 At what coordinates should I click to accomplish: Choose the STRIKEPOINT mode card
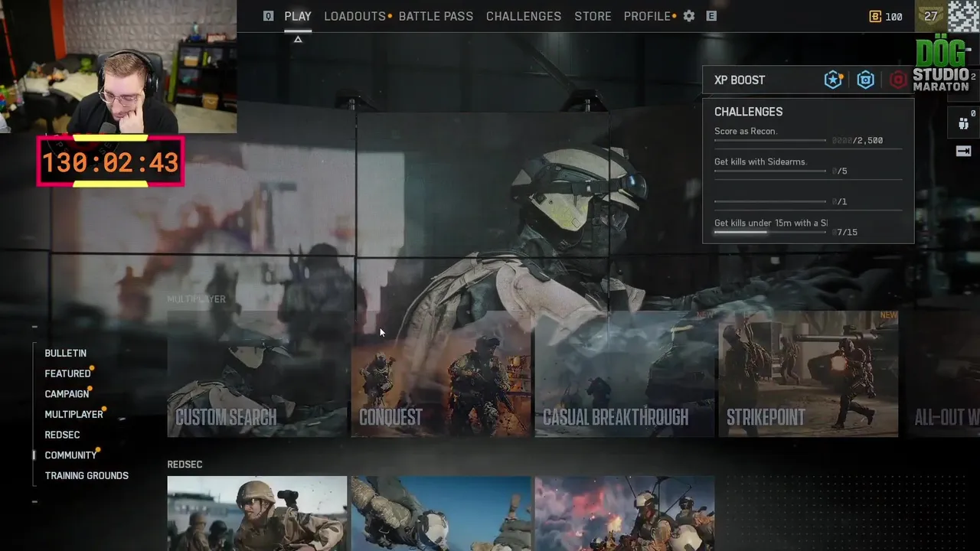pos(808,373)
